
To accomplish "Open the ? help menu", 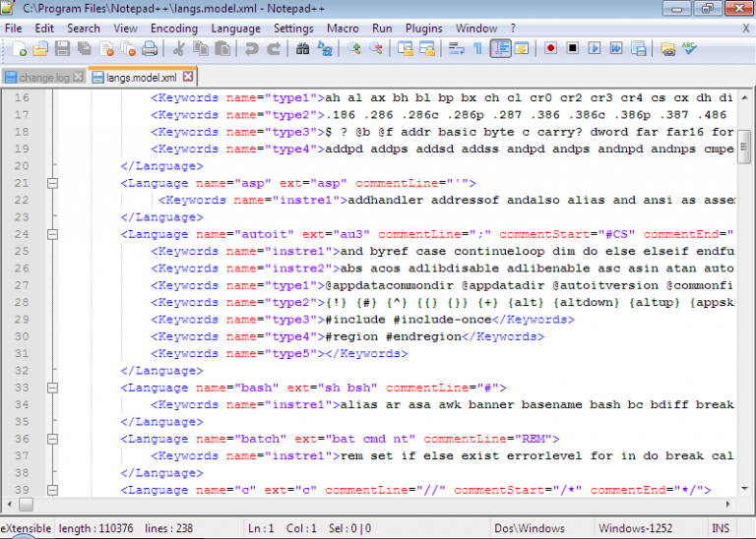I will [x=513, y=29].
